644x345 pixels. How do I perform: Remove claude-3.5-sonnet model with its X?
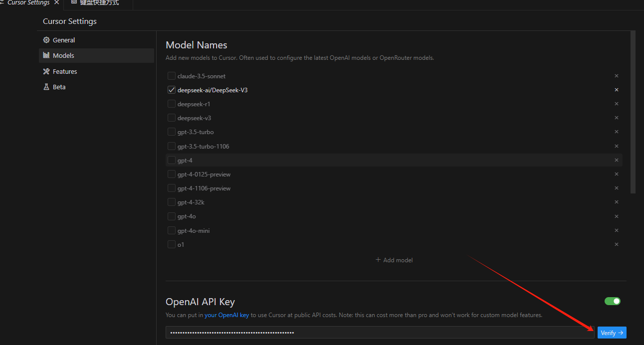point(617,76)
